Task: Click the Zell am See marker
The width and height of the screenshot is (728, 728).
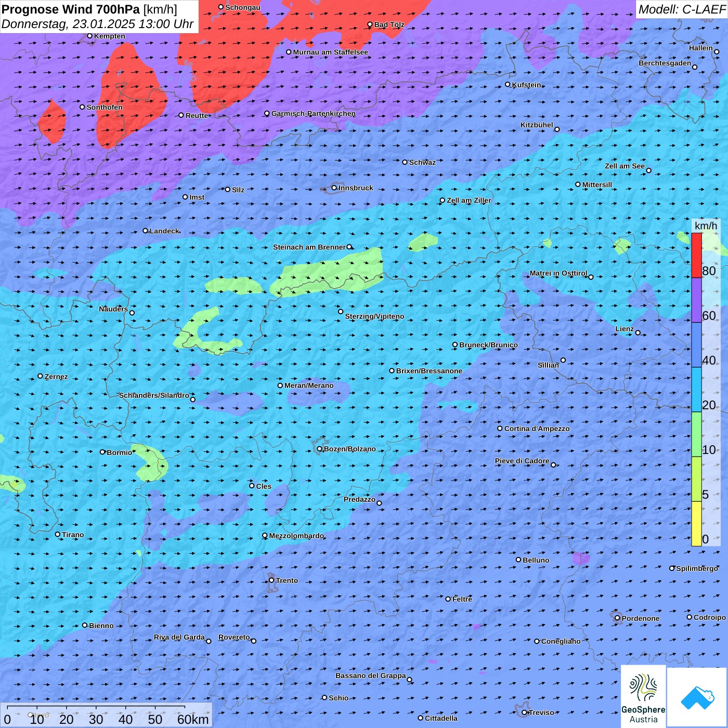Action: tap(648, 171)
